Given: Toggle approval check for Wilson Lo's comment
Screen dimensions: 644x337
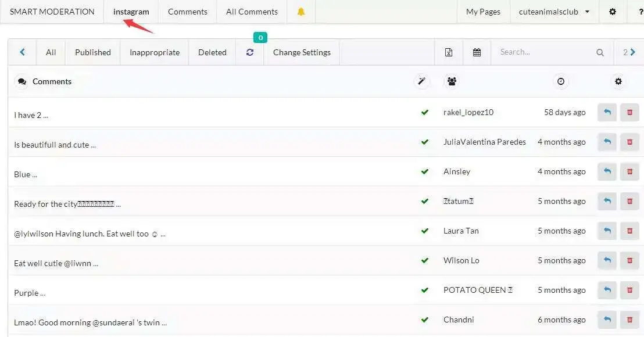Looking at the screenshot, I should pos(425,260).
